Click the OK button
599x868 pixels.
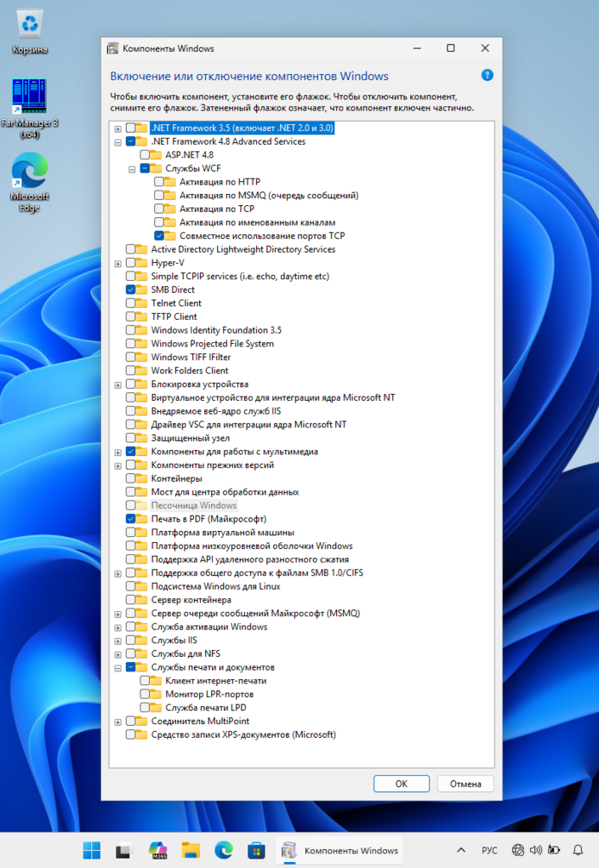(402, 784)
